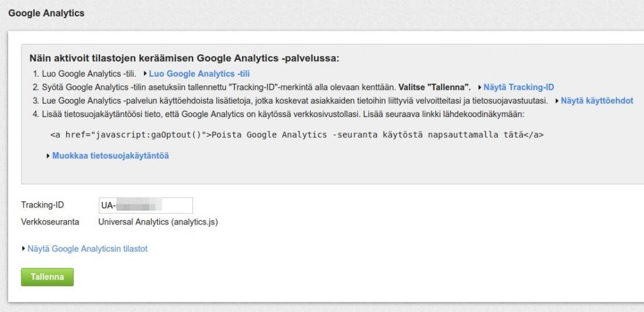Open the Näytä käyttöehdot link
Screen dimensions: 644x312
pos(597,101)
